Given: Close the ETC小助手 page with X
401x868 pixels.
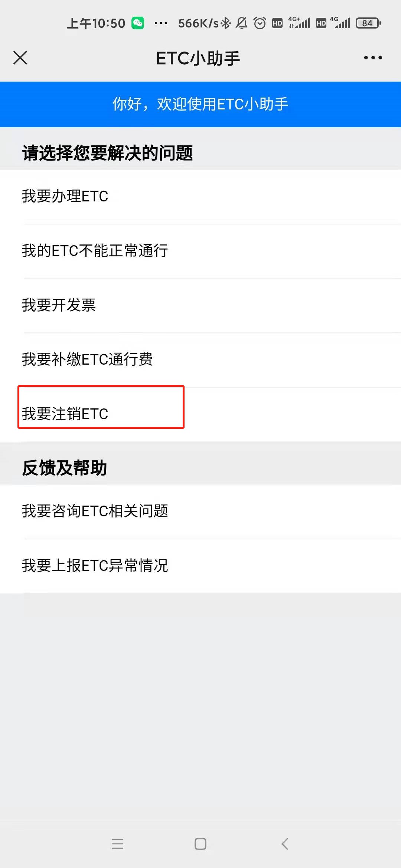Looking at the screenshot, I should coord(20,58).
